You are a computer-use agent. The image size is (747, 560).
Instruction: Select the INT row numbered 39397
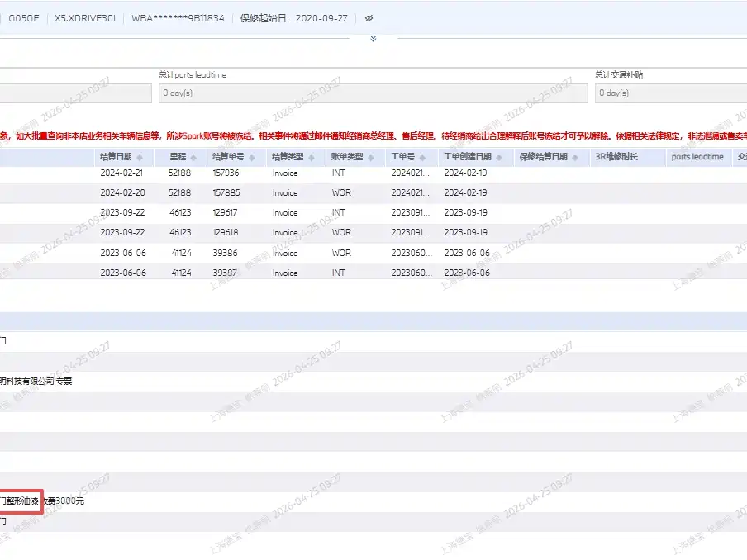coord(373,273)
